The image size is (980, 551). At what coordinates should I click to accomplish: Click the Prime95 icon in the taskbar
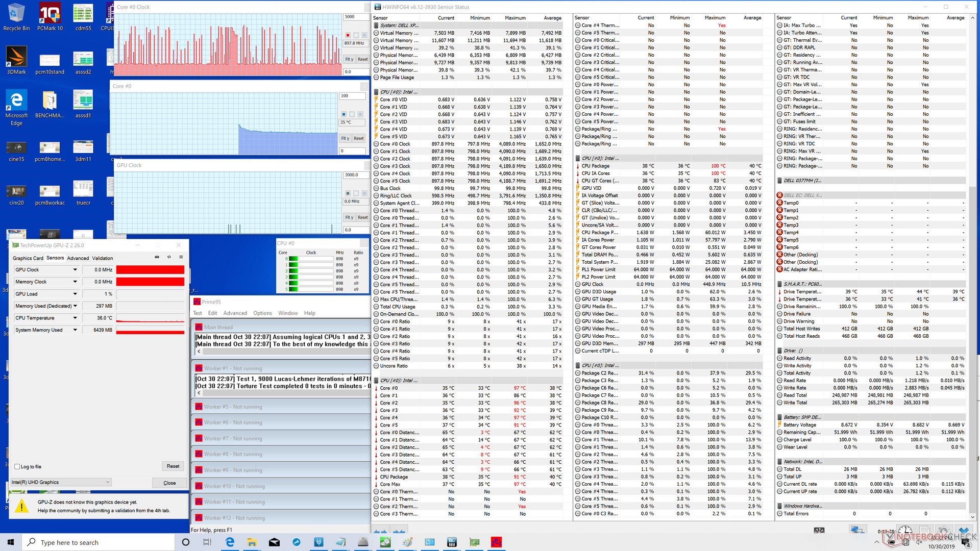pyautogui.click(x=496, y=542)
